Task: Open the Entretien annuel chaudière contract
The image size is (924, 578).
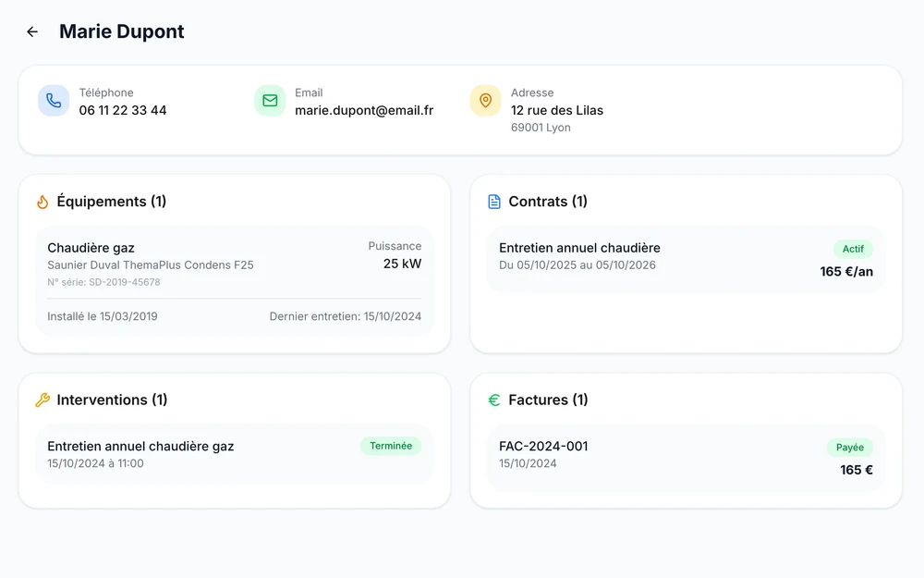Action: click(x=686, y=260)
